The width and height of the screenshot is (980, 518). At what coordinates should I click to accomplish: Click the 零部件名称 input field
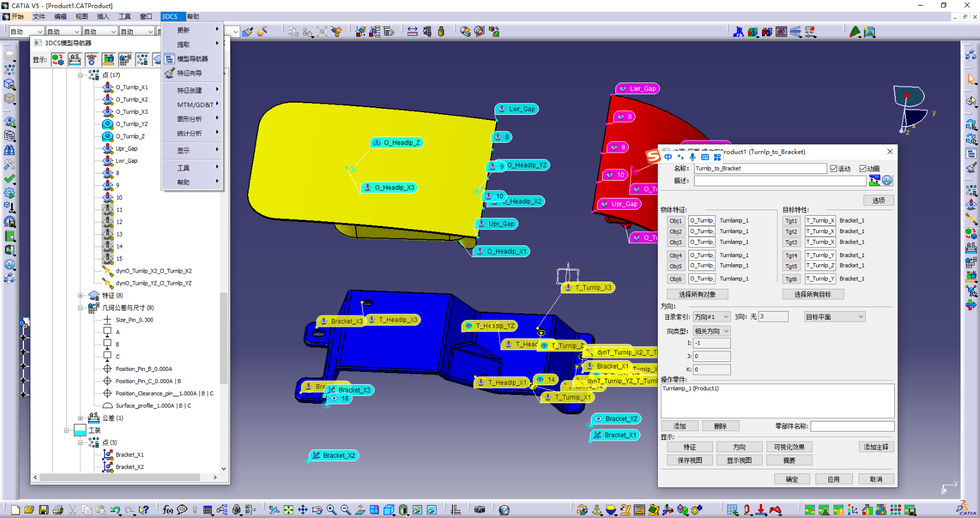click(852, 427)
